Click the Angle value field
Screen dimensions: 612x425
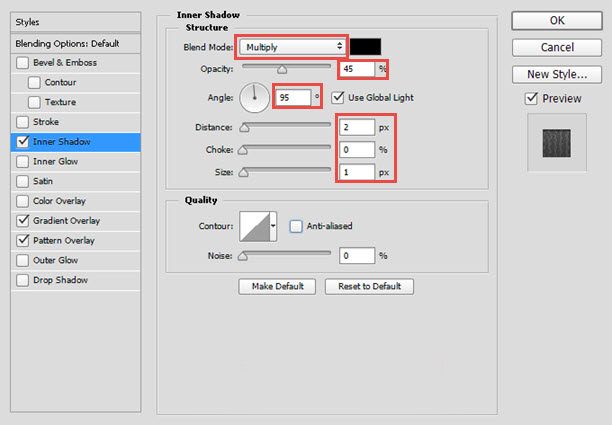tap(293, 97)
